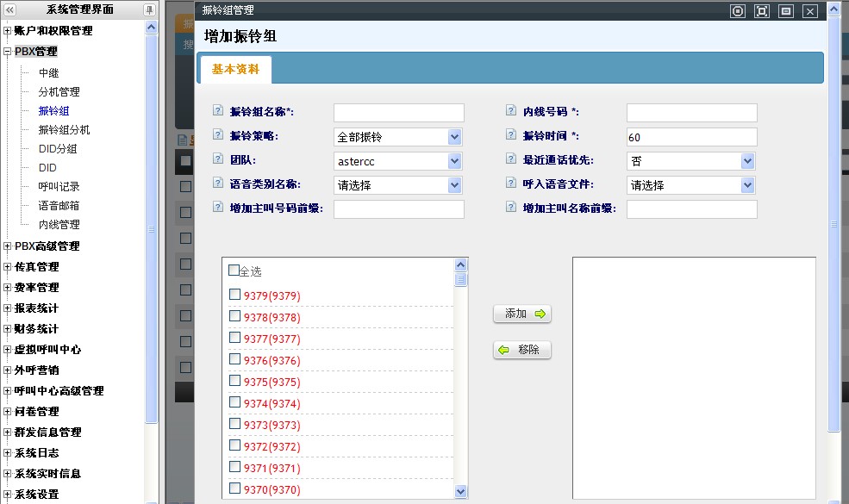849x504 pixels.
Task: Click help icon next to 最近通话优先
Action: tap(510, 160)
